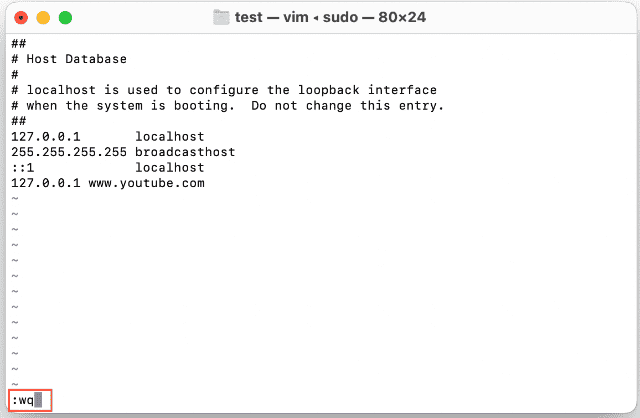Click the first ## line at top
The width and height of the screenshot is (640, 418).
18,44
